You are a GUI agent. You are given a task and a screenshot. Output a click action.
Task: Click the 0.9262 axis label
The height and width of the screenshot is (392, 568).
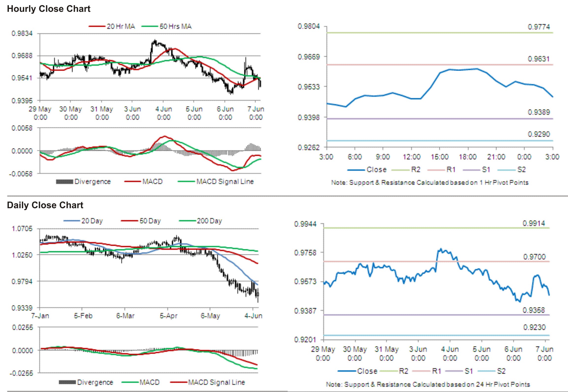(x=309, y=148)
